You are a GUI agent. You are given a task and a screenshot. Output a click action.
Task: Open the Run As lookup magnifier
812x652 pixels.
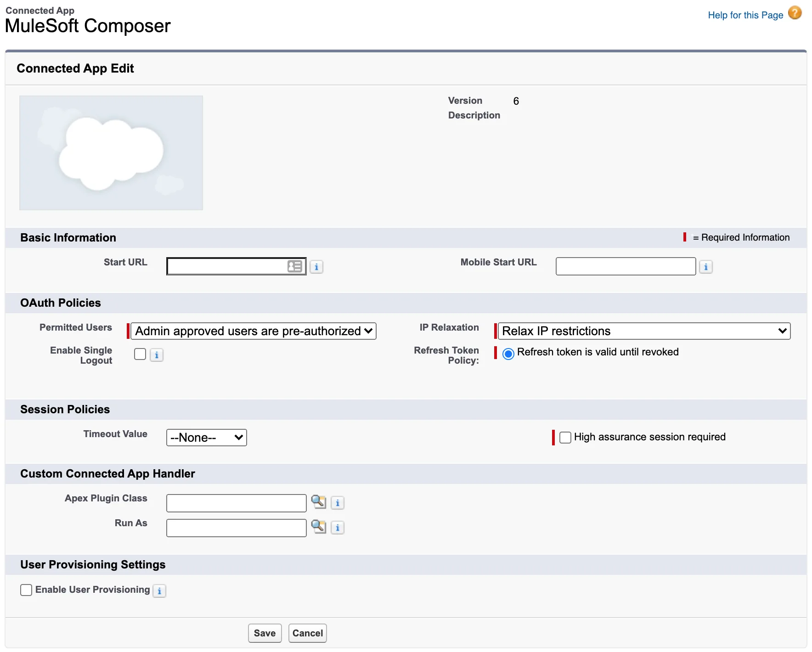tap(318, 526)
